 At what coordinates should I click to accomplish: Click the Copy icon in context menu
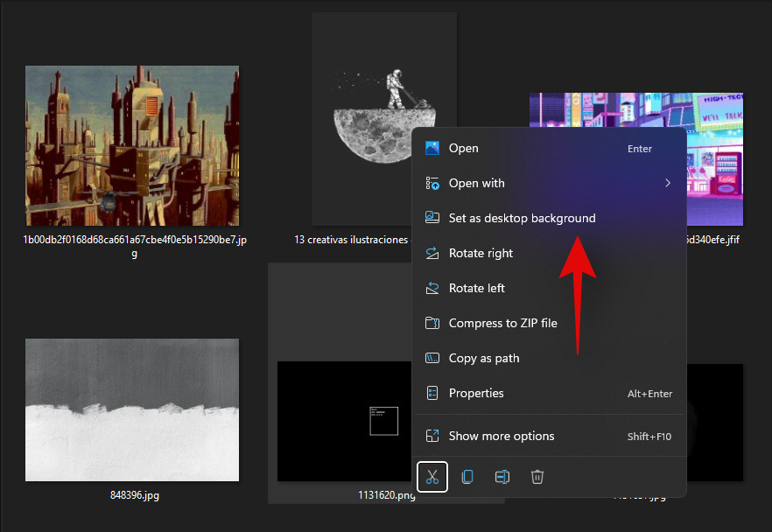[467, 477]
